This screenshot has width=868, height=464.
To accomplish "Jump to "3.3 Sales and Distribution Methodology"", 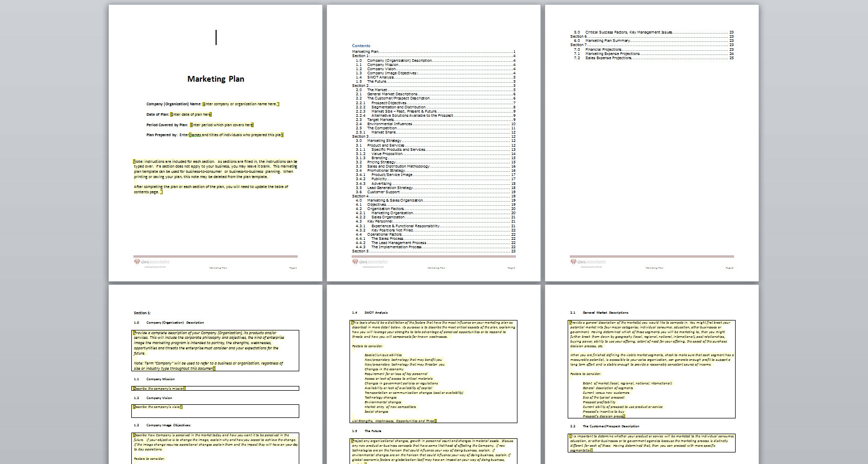I will pyautogui.click(x=435, y=167).
